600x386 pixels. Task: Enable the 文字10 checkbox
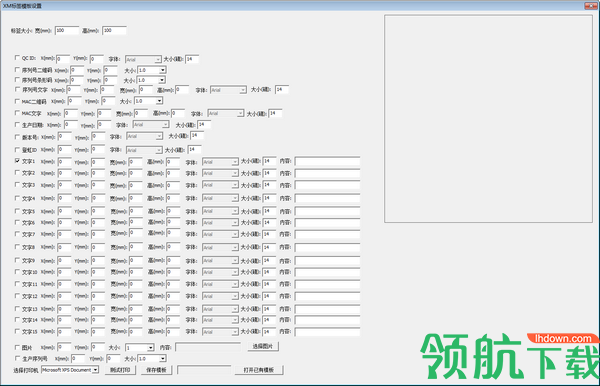17,272
